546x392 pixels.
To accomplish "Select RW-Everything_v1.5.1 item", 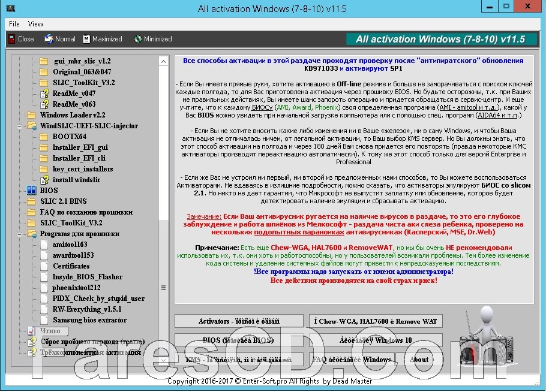I will 87,309.
